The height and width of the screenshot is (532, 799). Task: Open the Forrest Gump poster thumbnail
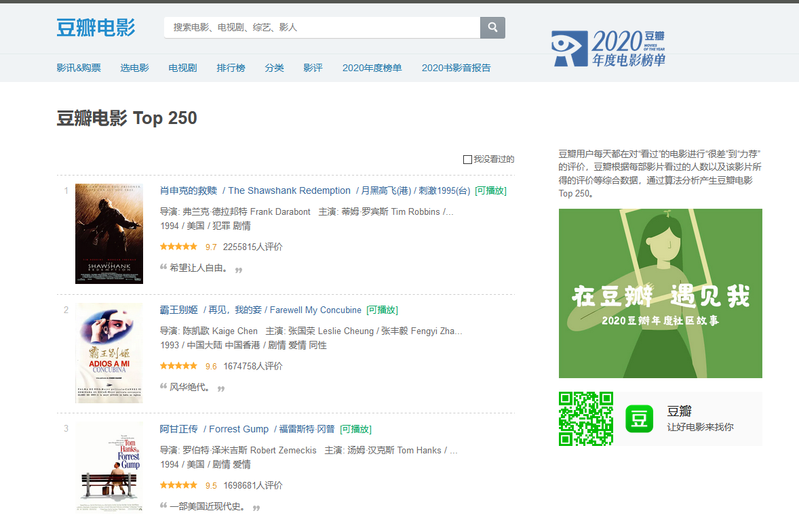[109, 466]
